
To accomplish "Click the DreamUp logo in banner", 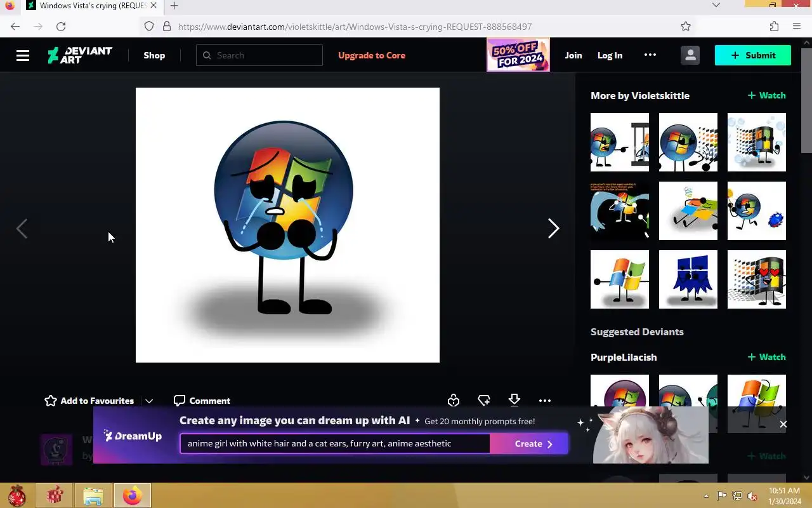I will click(x=133, y=436).
